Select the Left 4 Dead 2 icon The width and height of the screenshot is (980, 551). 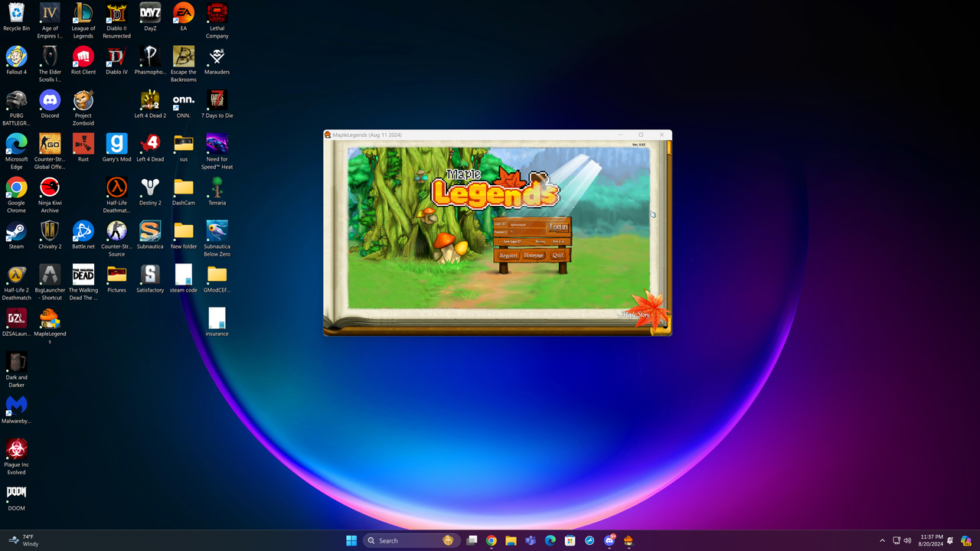pyautogui.click(x=150, y=104)
